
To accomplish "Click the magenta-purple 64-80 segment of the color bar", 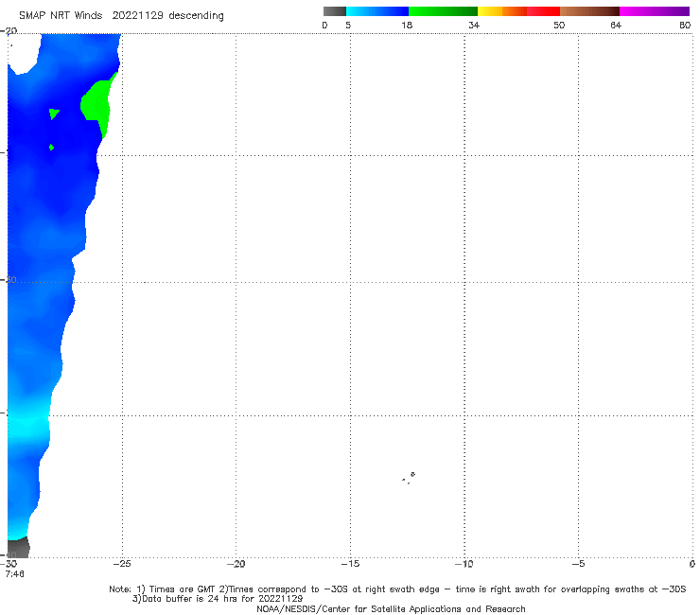I will tap(655, 11).
